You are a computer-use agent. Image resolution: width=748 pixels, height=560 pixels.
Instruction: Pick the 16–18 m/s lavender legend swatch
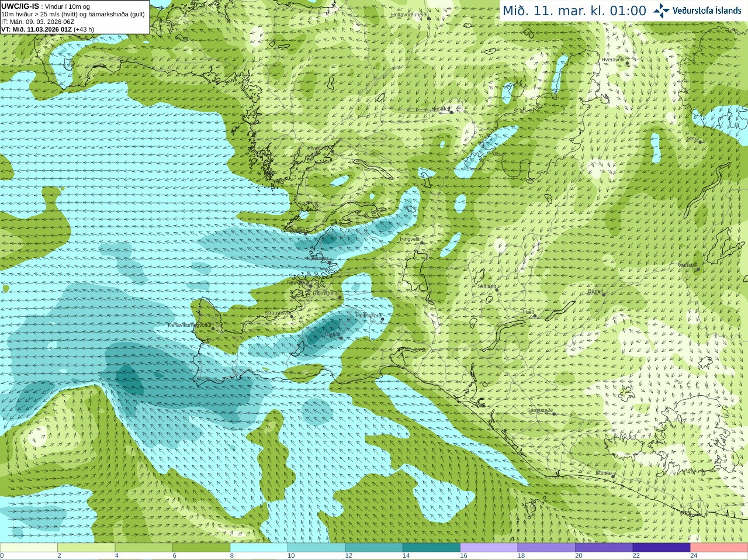489,548
